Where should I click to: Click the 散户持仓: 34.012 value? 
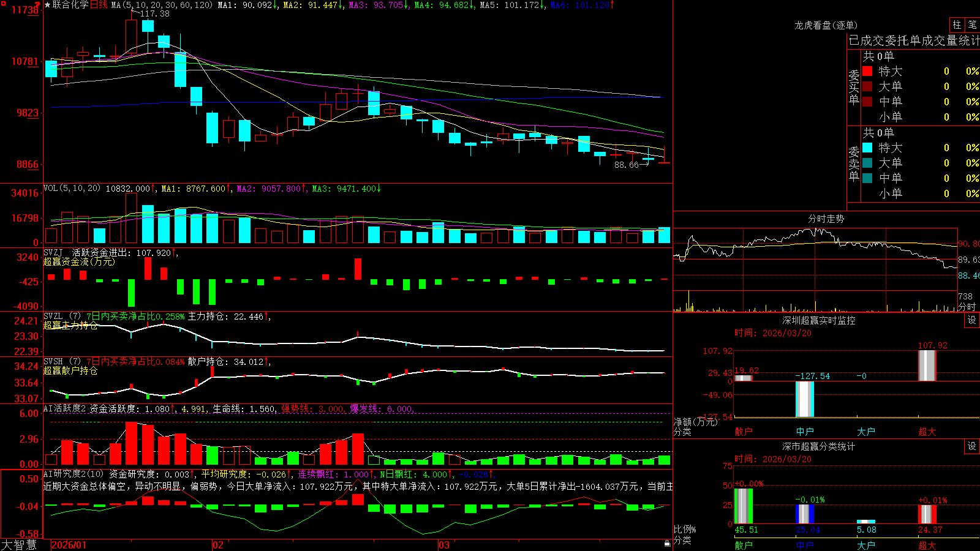[x=229, y=362]
